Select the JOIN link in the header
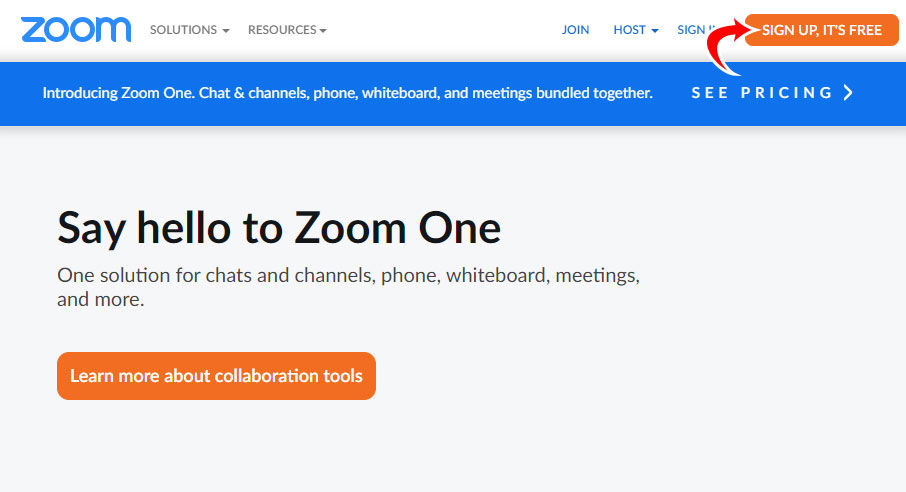The image size is (906, 492). click(575, 29)
